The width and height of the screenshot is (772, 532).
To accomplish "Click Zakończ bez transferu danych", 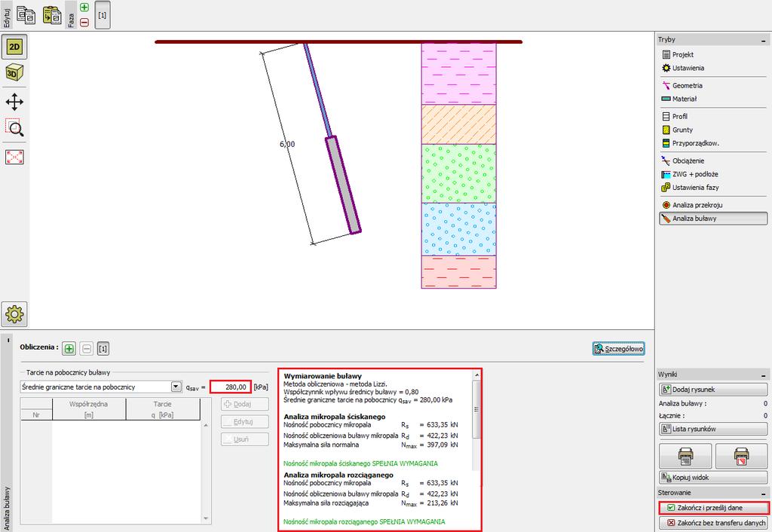I will (713, 523).
